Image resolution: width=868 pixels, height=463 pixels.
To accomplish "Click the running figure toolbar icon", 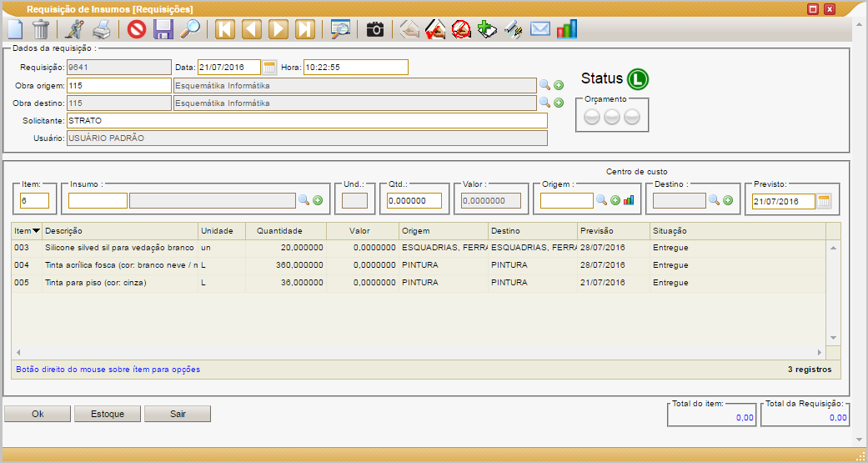I will pos(73,29).
